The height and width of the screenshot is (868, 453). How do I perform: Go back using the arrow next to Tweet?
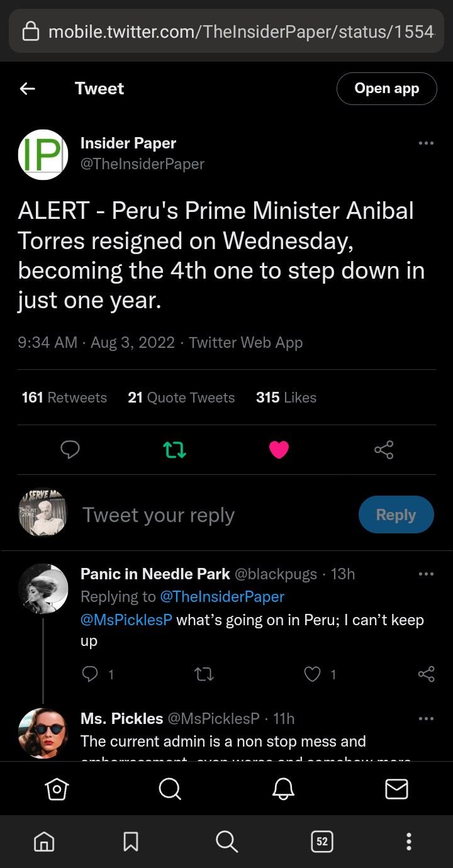(27, 89)
